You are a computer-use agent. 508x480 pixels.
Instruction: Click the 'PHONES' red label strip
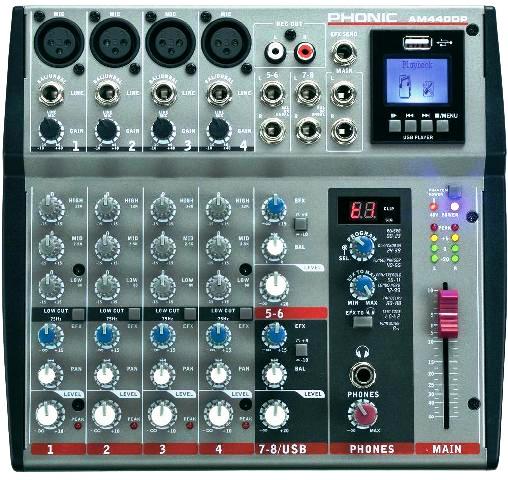pos(372,449)
